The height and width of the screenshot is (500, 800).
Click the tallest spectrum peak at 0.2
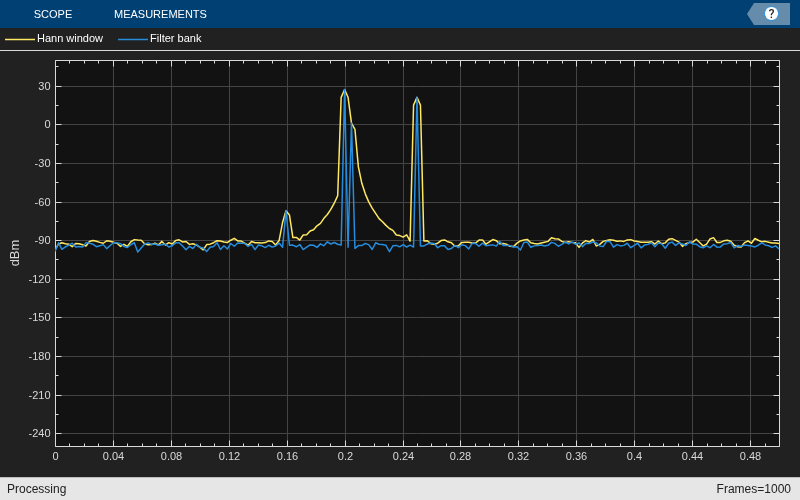345,90
